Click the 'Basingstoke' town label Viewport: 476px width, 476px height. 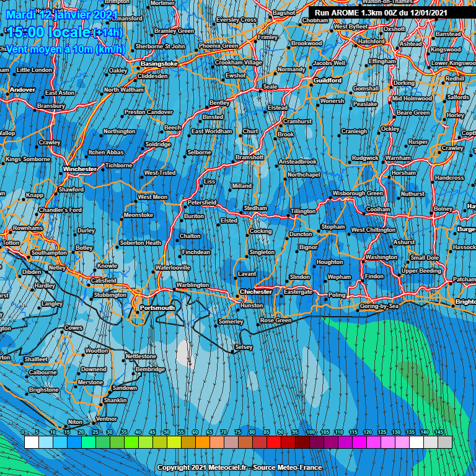pos(159,64)
